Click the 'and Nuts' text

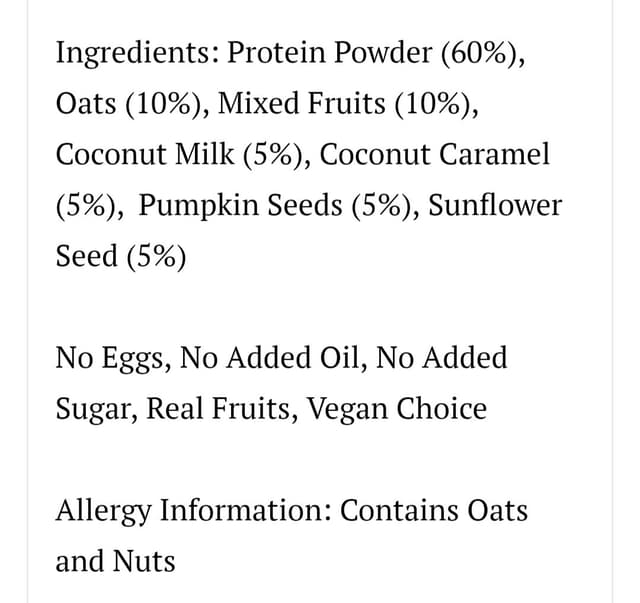click(x=116, y=561)
